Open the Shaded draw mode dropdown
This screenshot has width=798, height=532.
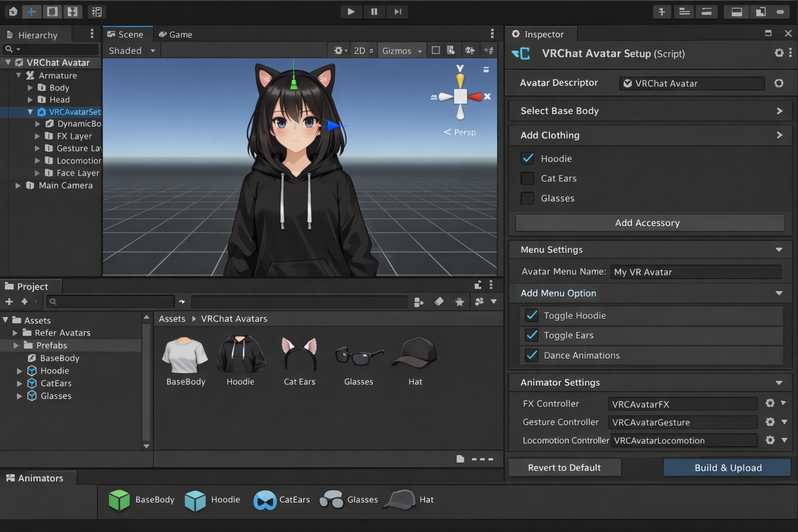[x=132, y=50]
